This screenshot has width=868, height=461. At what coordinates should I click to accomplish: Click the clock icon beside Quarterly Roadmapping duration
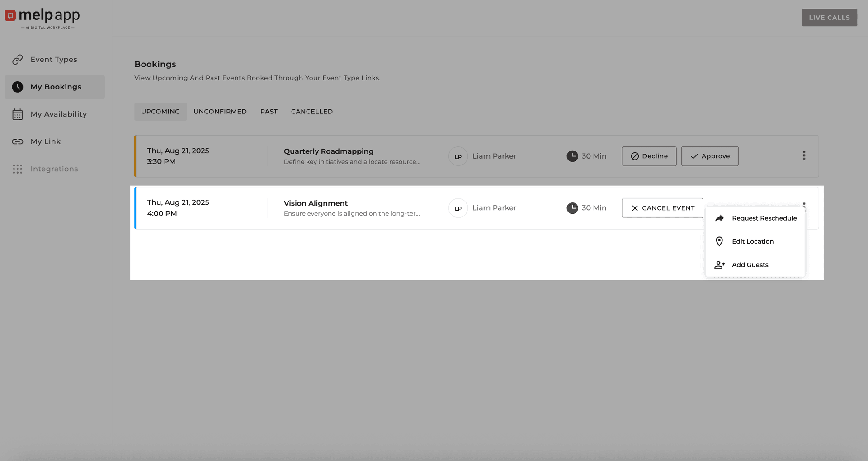572,156
